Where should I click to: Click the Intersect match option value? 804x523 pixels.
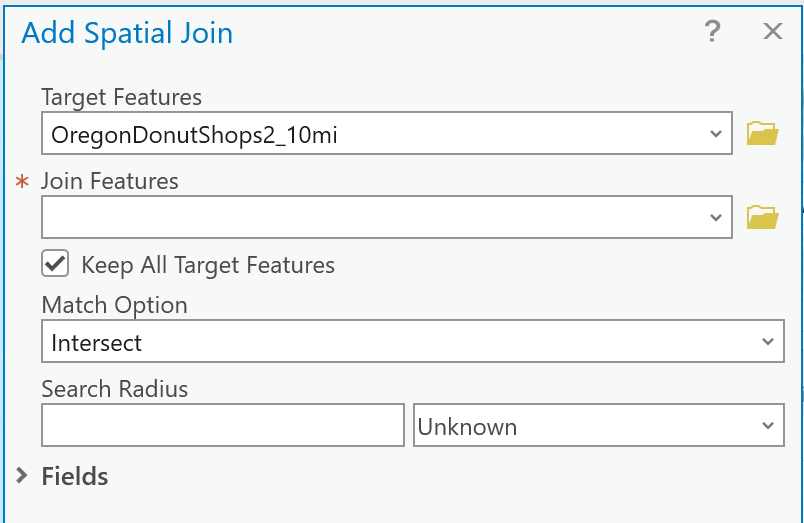97,343
